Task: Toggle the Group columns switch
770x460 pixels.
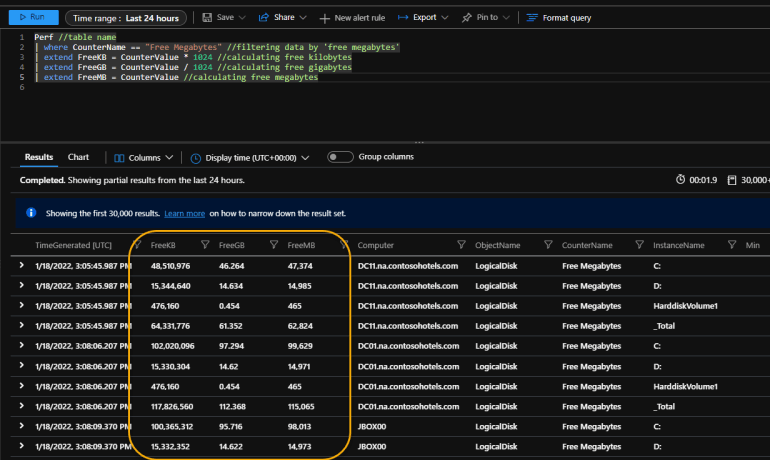Action: point(340,157)
